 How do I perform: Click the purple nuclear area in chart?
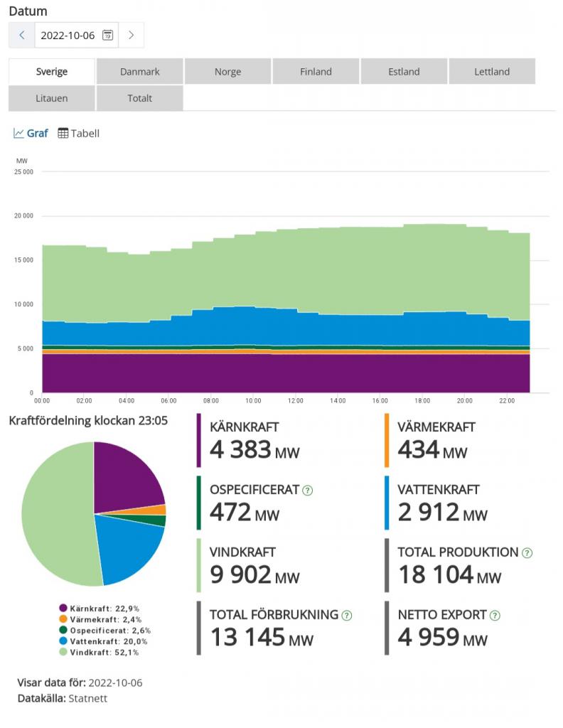point(286,374)
